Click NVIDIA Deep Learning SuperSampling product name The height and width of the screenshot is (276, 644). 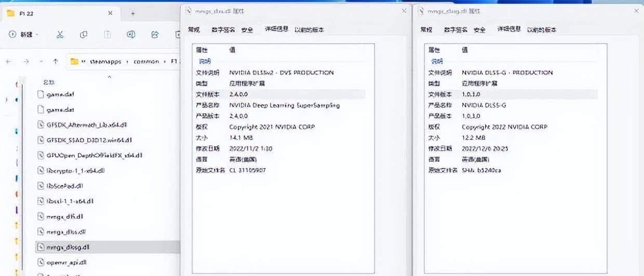[285, 105]
